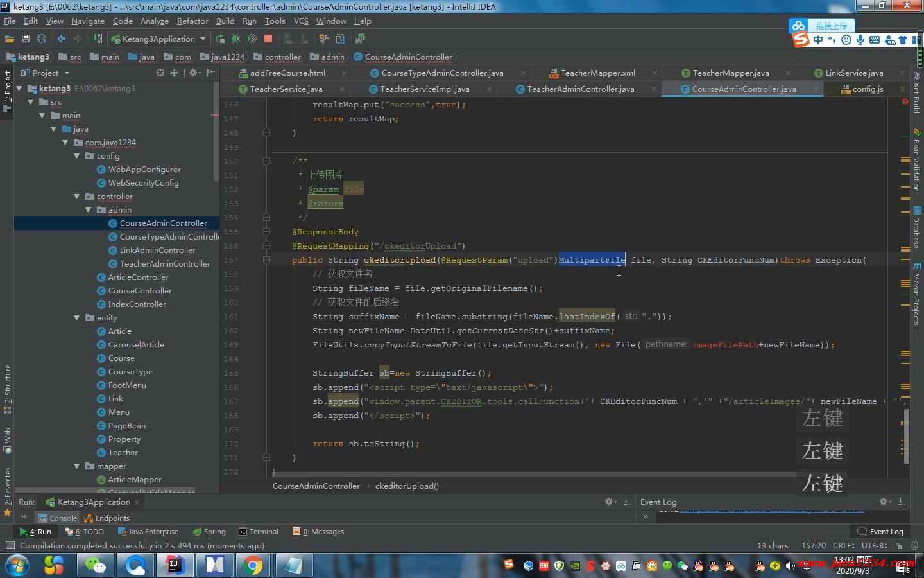Save all using floppy disk icon
Image resolution: width=924 pixels, height=578 pixels.
click(x=26, y=39)
